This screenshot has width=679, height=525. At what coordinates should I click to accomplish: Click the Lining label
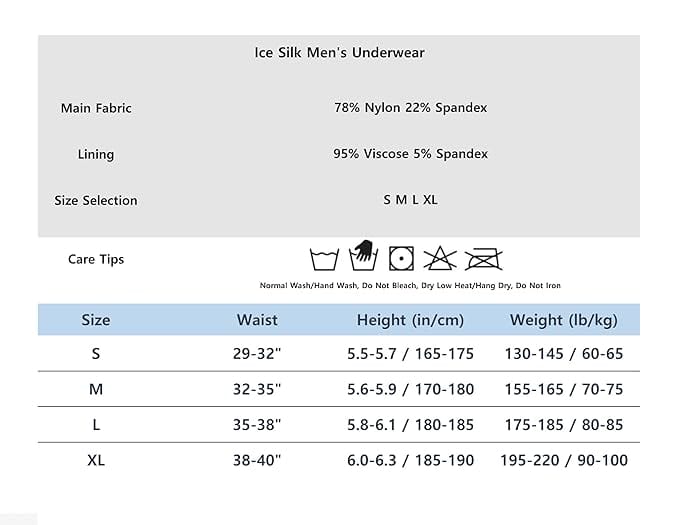(x=96, y=154)
